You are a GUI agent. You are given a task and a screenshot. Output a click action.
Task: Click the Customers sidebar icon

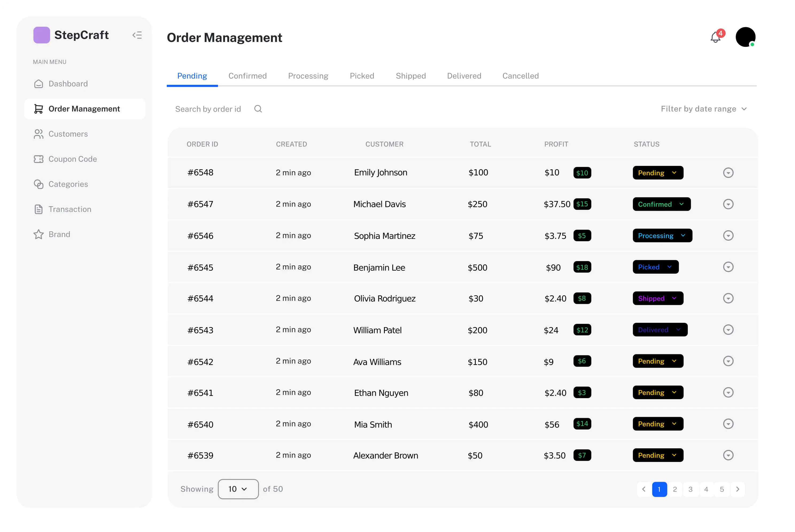pos(38,134)
